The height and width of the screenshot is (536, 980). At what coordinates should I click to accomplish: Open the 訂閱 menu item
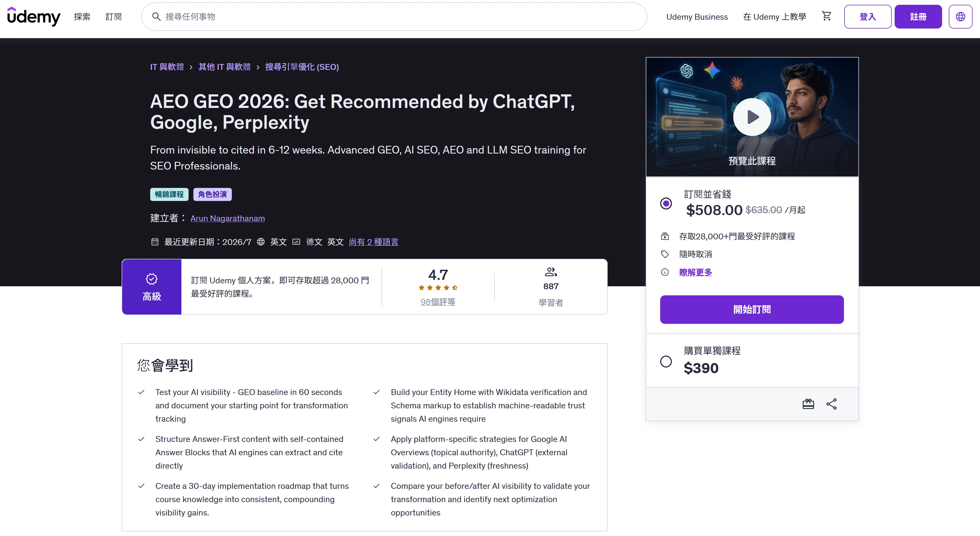point(113,17)
